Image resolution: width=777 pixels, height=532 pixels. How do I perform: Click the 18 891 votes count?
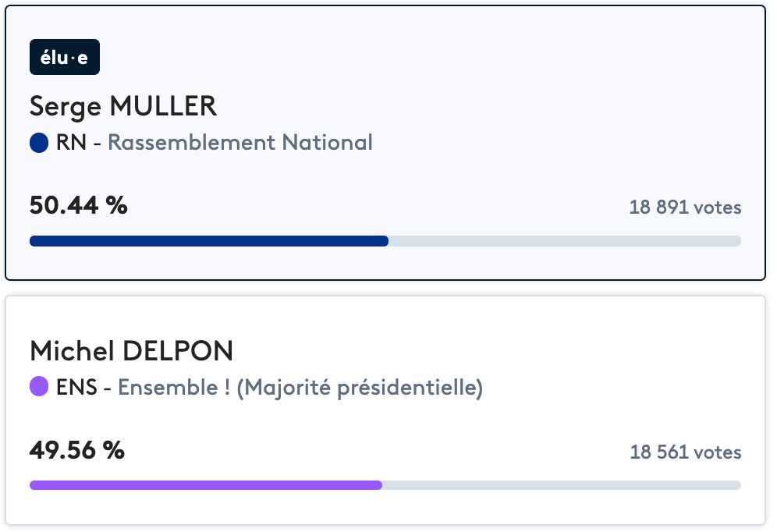pos(685,208)
